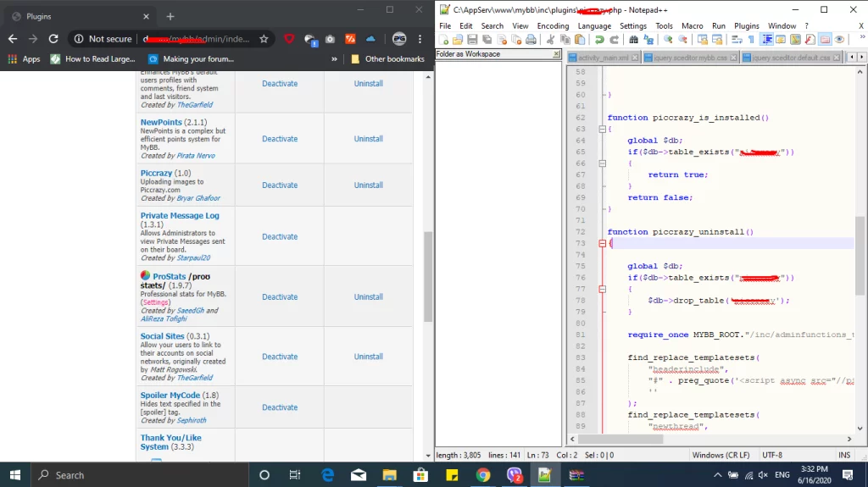Click the camera extension icon in Chrome

[330, 39]
